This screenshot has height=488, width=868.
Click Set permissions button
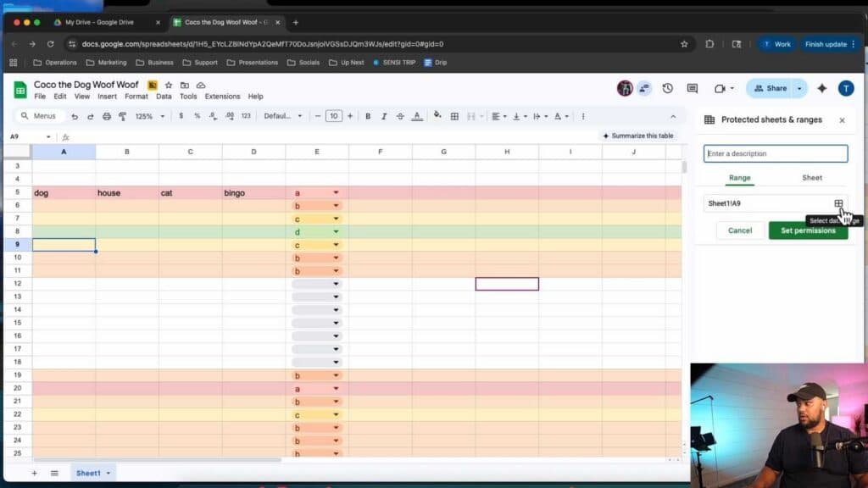(808, 230)
